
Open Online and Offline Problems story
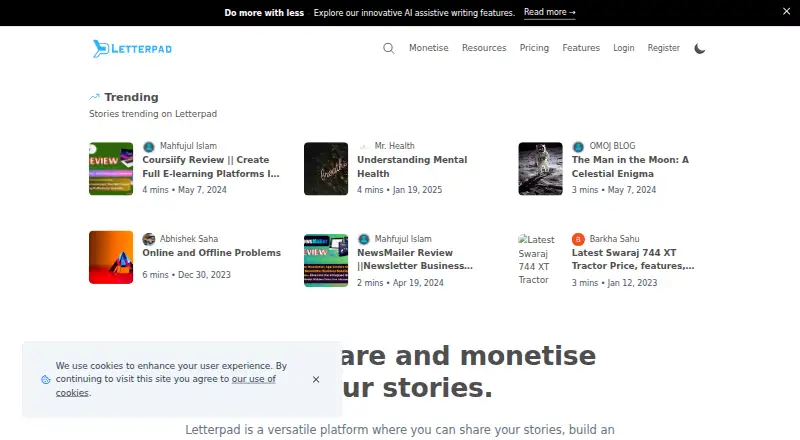pos(211,253)
